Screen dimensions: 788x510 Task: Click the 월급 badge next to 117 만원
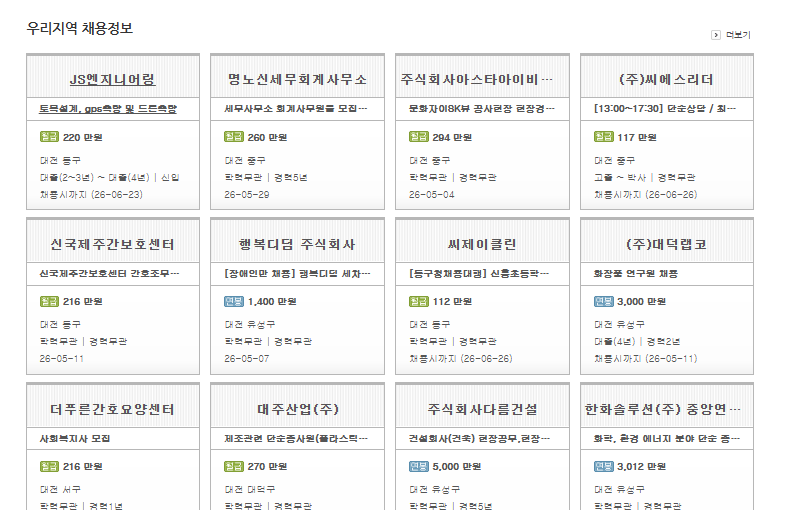click(x=604, y=137)
